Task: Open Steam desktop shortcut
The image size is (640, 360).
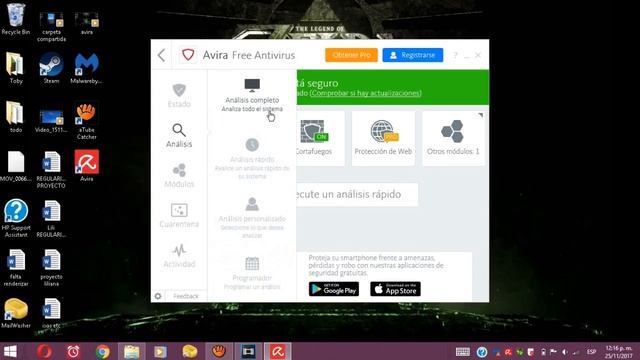Action: [x=51, y=68]
